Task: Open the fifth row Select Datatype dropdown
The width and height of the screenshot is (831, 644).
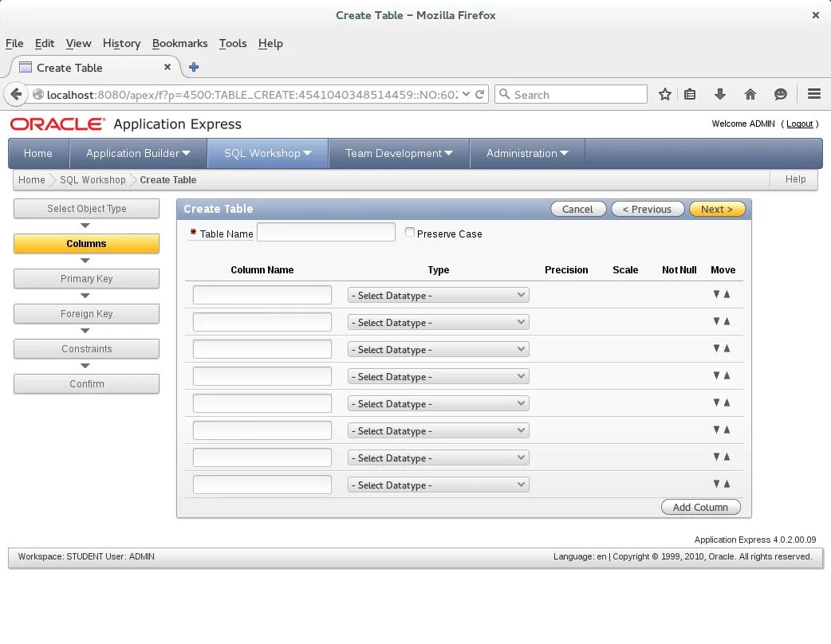Action: click(x=439, y=403)
